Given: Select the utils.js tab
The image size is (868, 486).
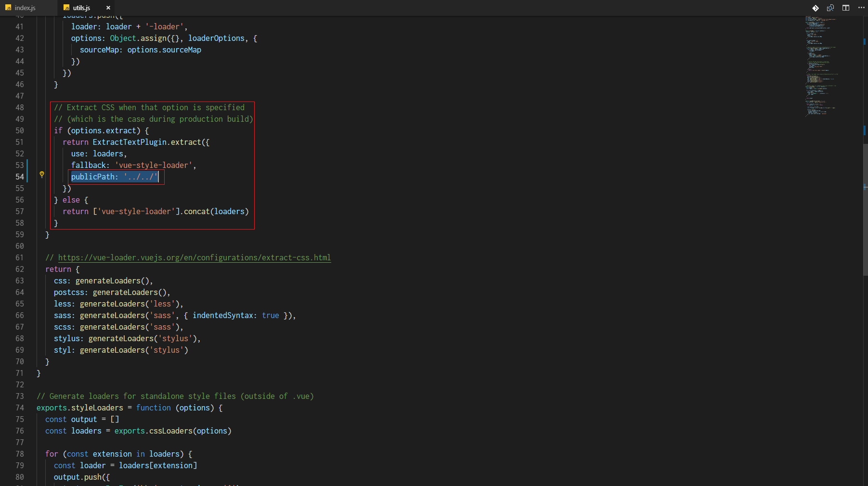Looking at the screenshot, I should [81, 8].
